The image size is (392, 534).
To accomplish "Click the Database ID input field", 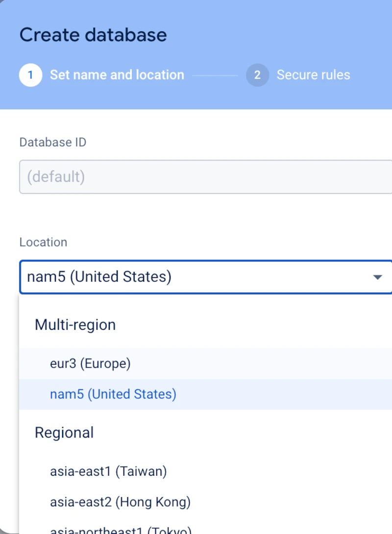I will [x=206, y=177].
